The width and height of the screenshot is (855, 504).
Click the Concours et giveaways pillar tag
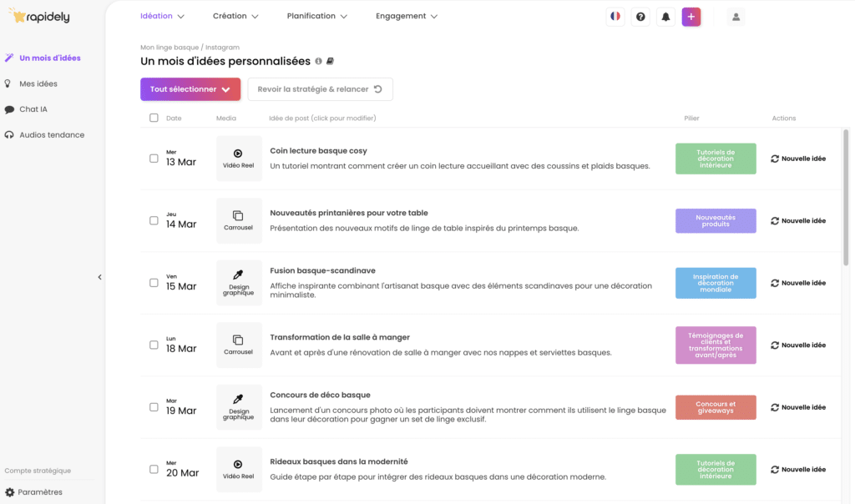(x=716, y=407)
